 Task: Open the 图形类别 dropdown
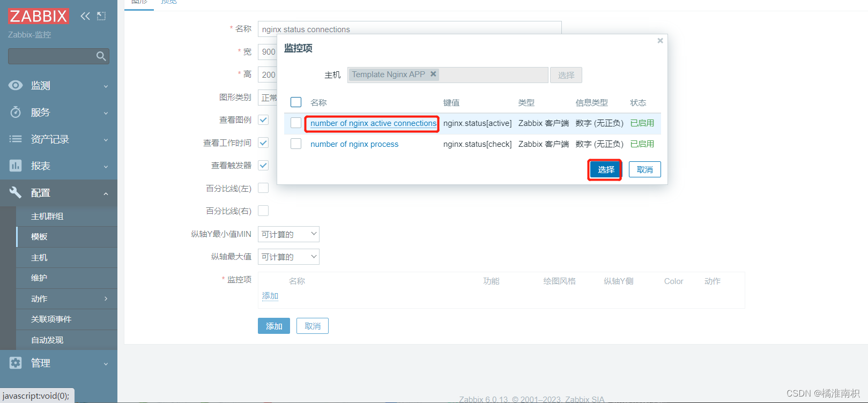[268, 98]
